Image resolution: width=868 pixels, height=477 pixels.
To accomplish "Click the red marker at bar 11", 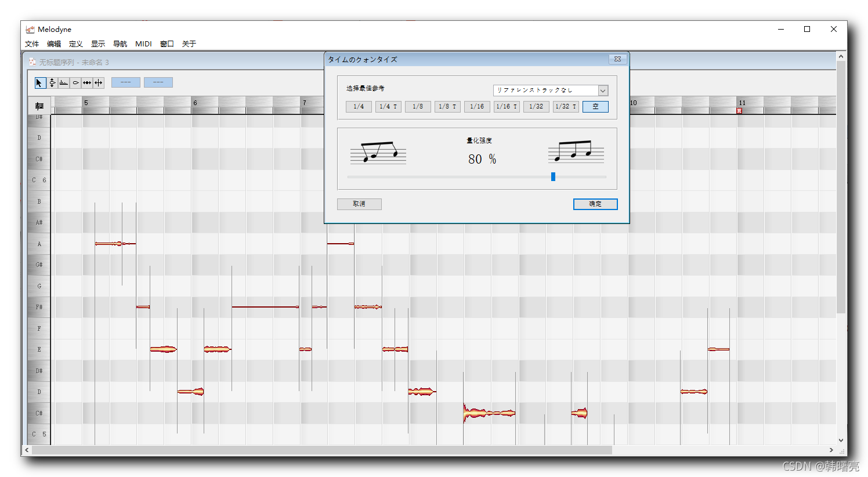I will pyautogui.click(x=739, y=110).
